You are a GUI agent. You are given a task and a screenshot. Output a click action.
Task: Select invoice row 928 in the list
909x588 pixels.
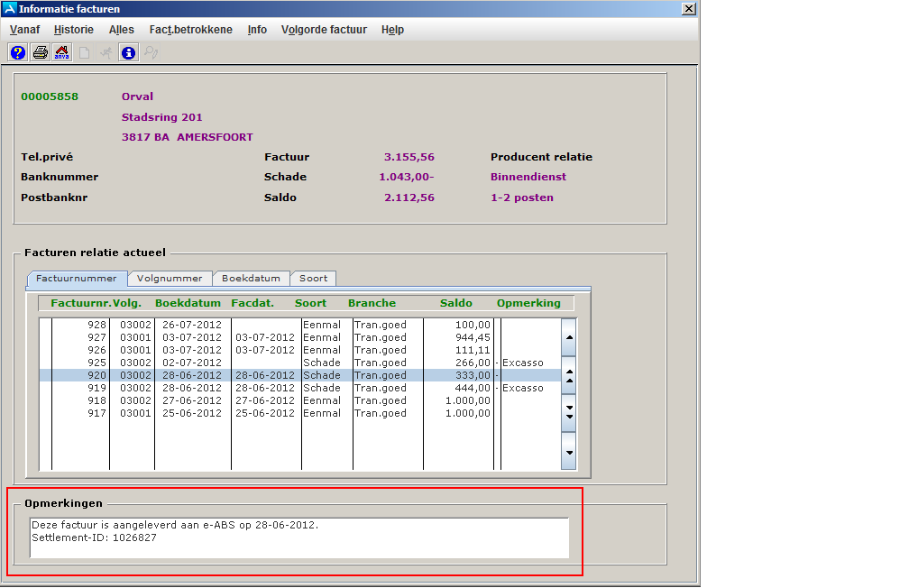click(271, 325)
